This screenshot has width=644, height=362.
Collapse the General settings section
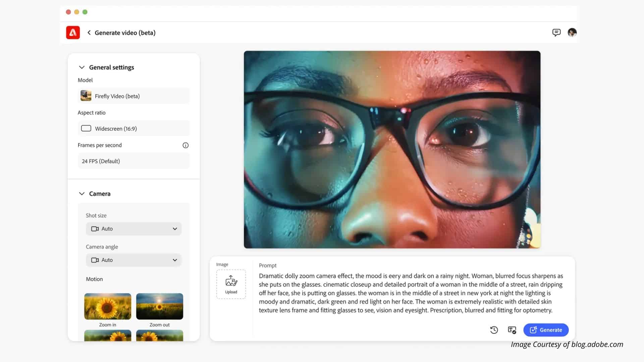tap(82, 67)
